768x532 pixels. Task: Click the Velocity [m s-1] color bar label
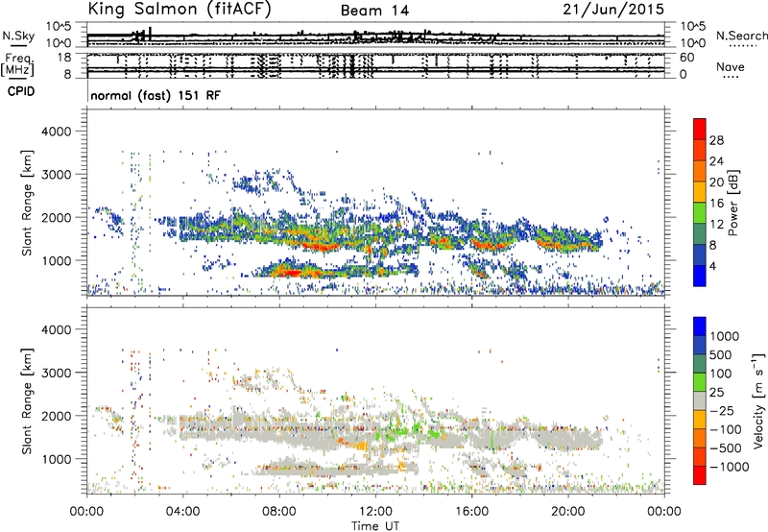click(x=758, y=400)
